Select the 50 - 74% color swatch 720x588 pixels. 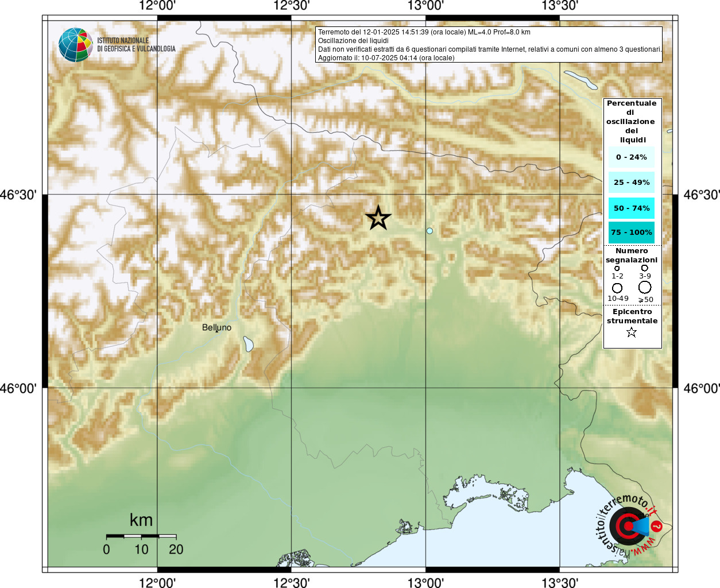[632, 208]
